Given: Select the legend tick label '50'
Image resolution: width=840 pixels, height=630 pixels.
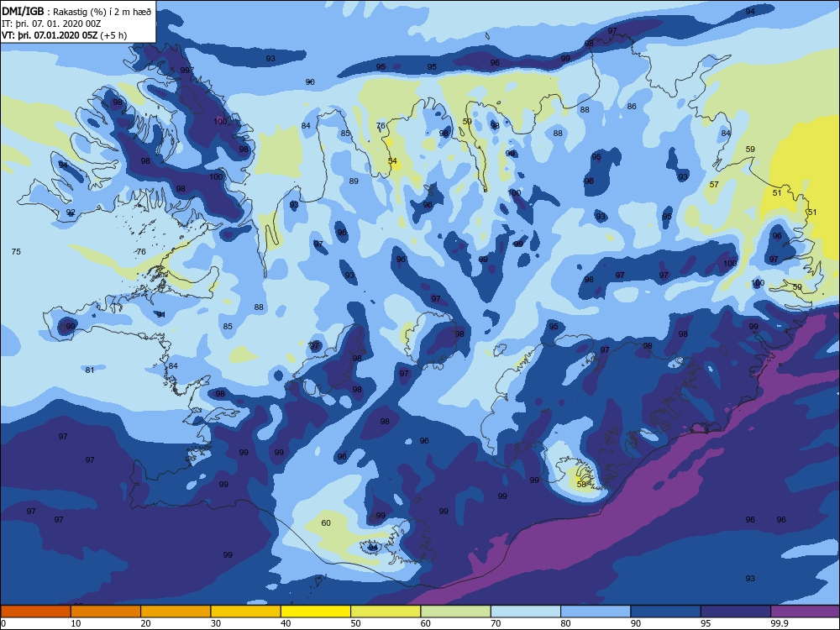Looking at the screenshot, I should tap(355, 623).
